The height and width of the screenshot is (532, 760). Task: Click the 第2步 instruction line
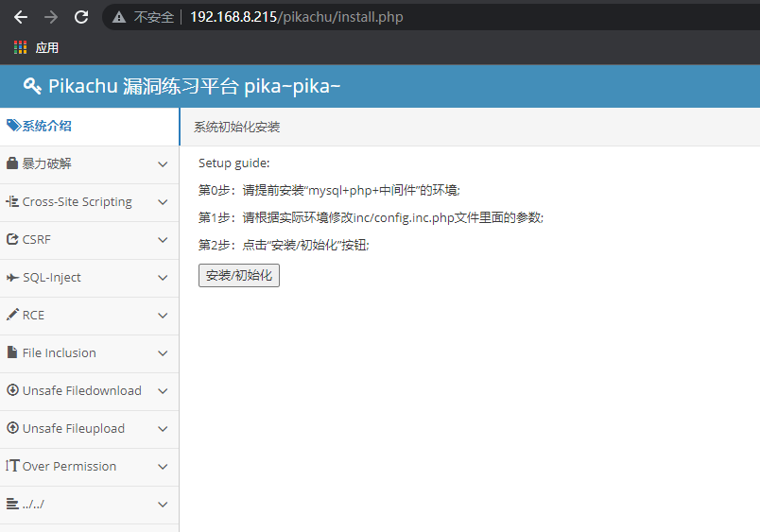(284, 245)
